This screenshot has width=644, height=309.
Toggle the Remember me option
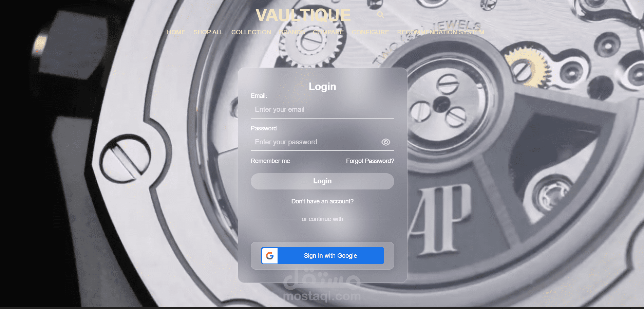coord(270,161)
